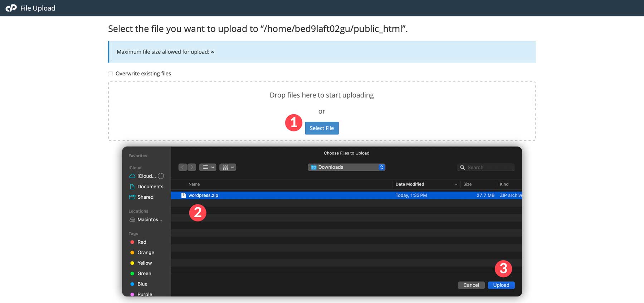This screenshot has height=303, width=644.
Task: Toggle Date Modified sort direction chevron
Action: coord(455,184)
